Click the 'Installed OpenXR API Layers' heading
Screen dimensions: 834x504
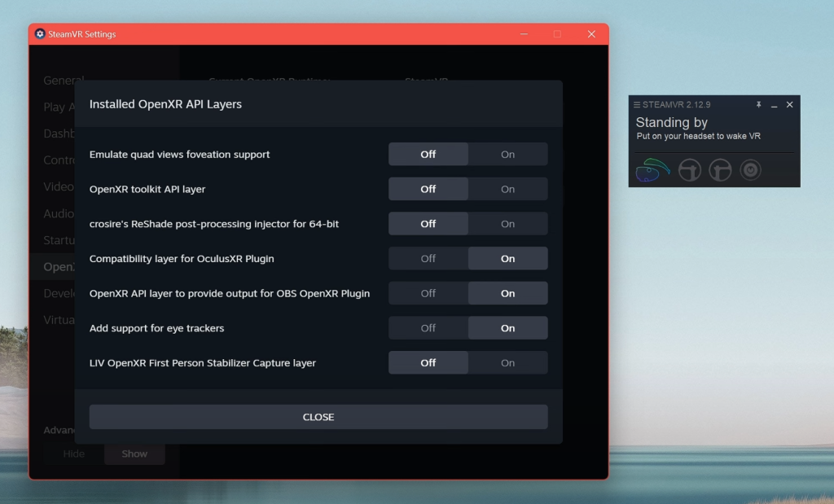(x=165, y=104)
